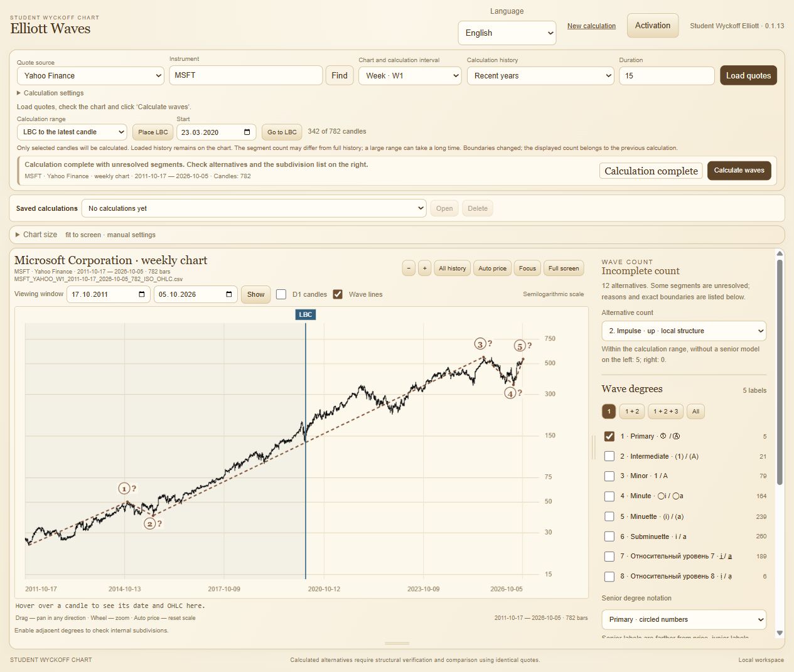Screen dimensions: 794x672
Task: Open calendar picker for viewing window start date
Action: point(142,294)
